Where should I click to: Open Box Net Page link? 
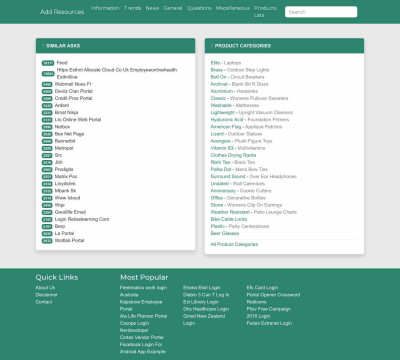(69, 134)
